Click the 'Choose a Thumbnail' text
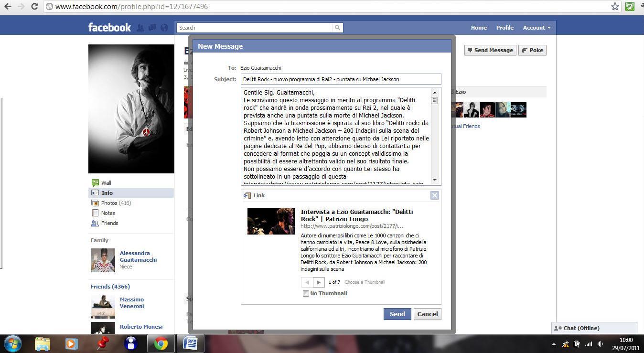The width and height of the screenshot is (644, 353). [x=365, y=282]
